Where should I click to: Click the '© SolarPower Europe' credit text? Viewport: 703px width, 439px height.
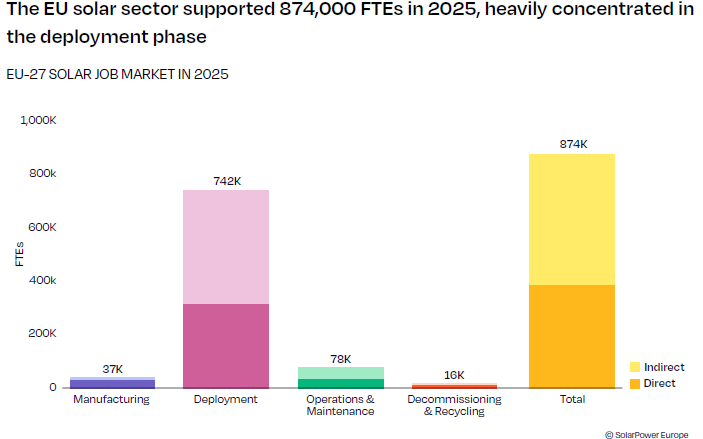tap(647, 435)
